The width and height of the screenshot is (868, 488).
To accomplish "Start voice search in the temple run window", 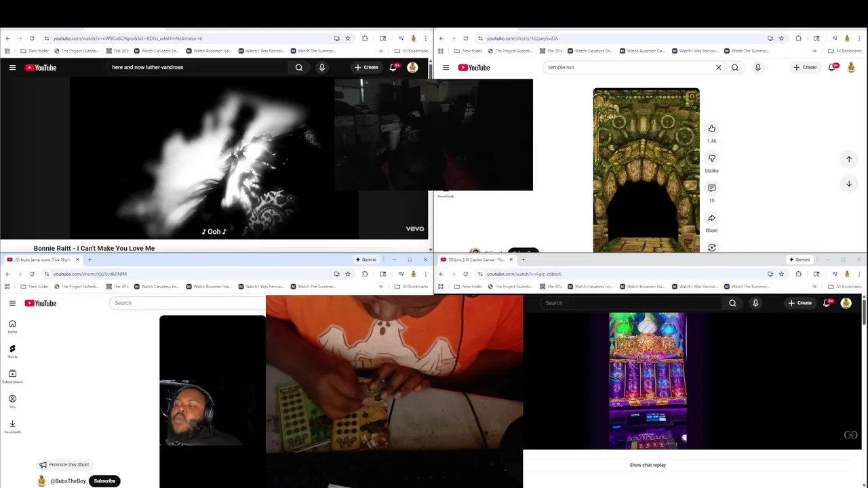I will pyautogui.click(x=758, y=67).
